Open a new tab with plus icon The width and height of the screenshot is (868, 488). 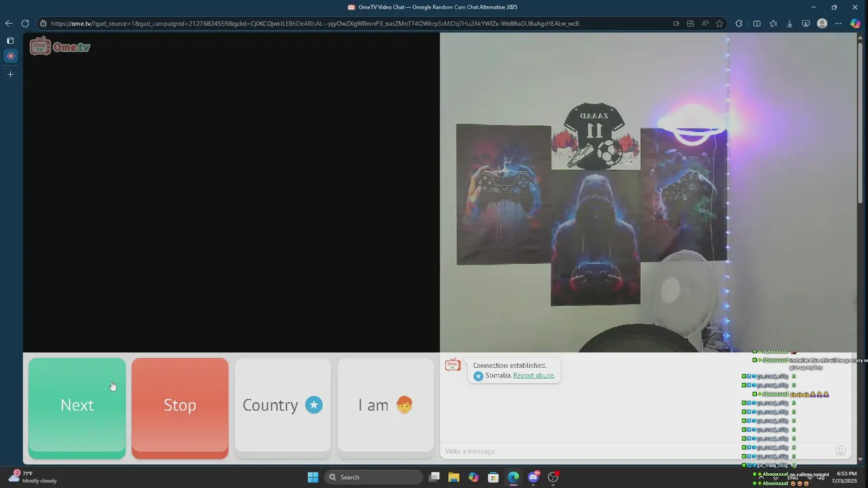tap(10, 74)
